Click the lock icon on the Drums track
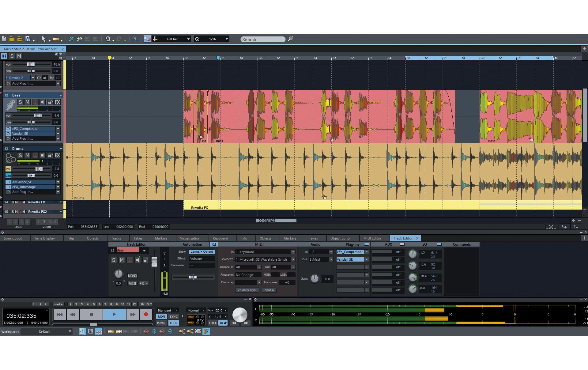 pos(50,155)
